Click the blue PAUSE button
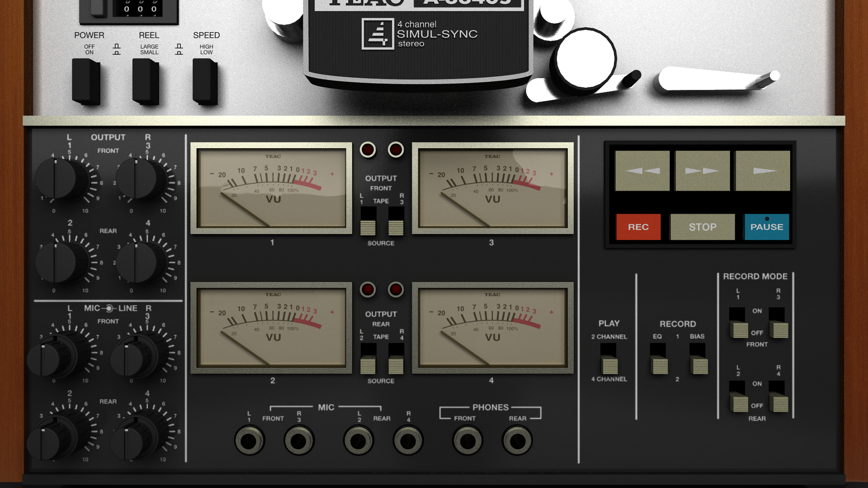This screenshot has height=488, width=868. tap(767, 227)
